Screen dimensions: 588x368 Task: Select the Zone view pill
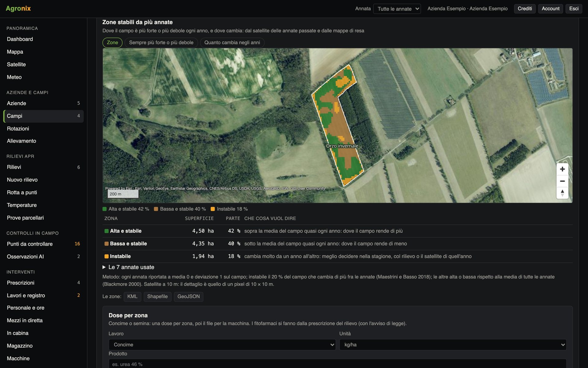click(x=112, y=43)
